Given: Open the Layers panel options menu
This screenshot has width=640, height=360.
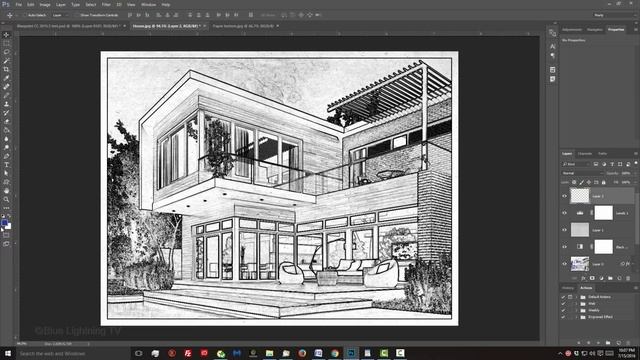Looking at the screenshot, I should click(636, 153).
